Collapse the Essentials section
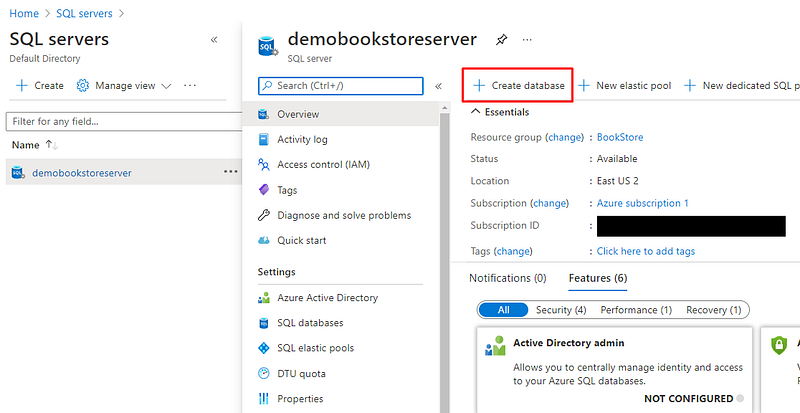This screenshot has height=413, width=800. click(474, 112)
